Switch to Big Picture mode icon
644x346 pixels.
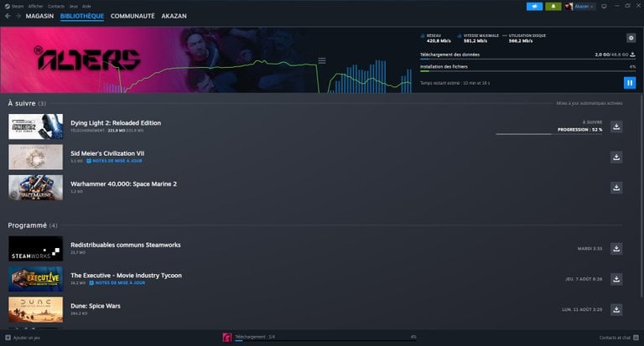pyautogui.click(x=604, y=6)
